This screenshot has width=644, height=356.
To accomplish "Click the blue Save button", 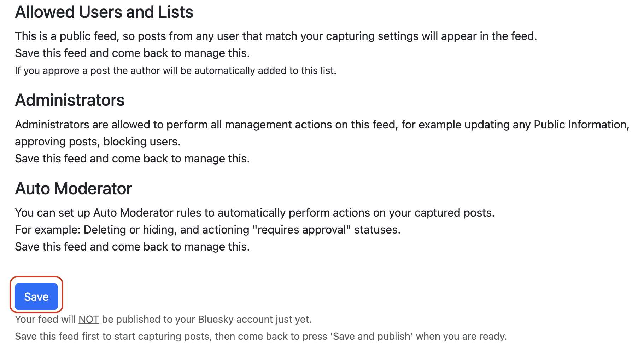I will click(x=36, y=297).
